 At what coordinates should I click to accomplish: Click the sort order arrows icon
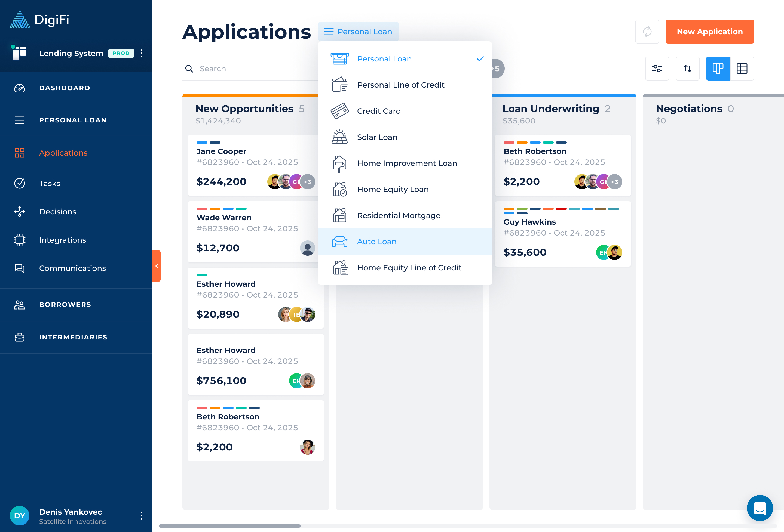(x=687, y=69)
